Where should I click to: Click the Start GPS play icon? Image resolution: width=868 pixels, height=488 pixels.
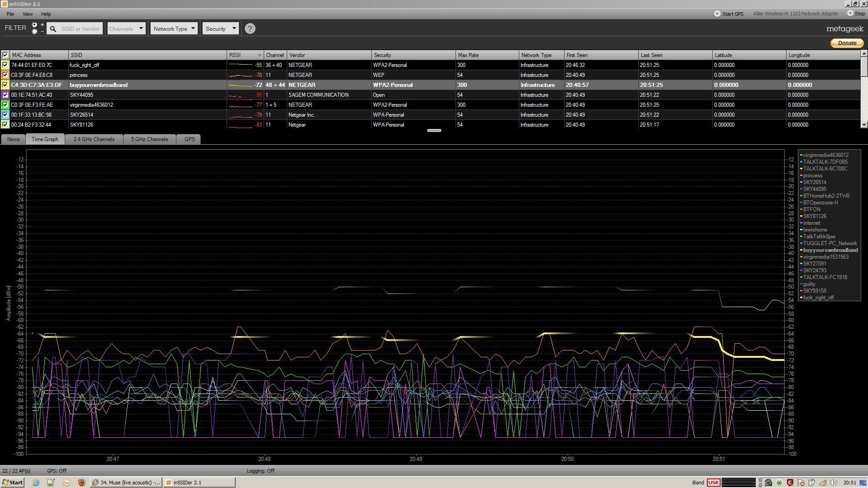[x=717, y=14]
